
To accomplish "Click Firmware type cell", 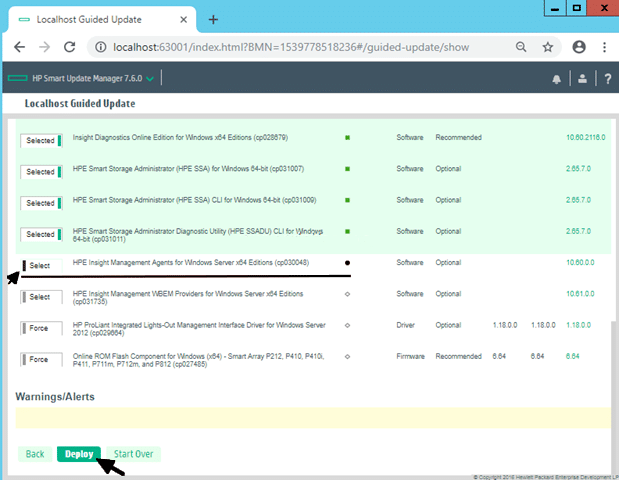I will (411, 356).
